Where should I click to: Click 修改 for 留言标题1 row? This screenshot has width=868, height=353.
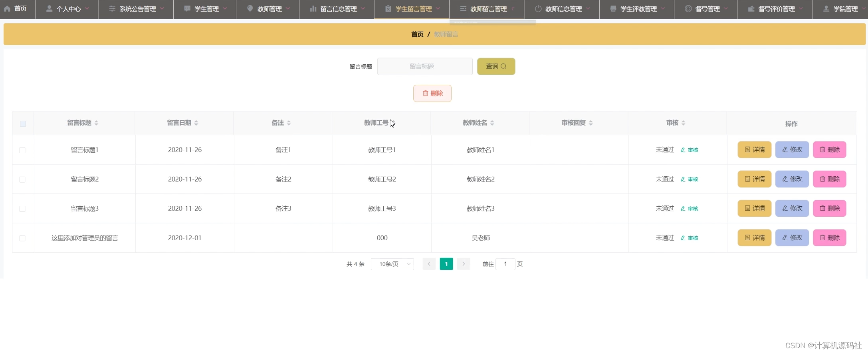[792, 150]
